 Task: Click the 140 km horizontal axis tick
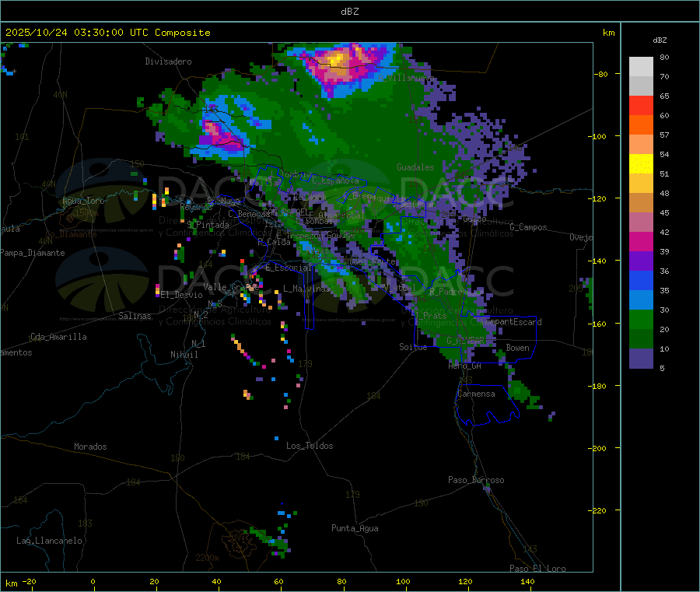(527, 581)
